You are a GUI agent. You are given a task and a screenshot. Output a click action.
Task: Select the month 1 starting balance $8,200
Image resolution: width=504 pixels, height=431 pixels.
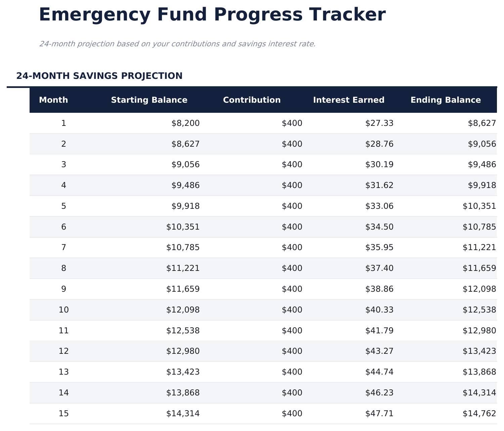(185, 123)
